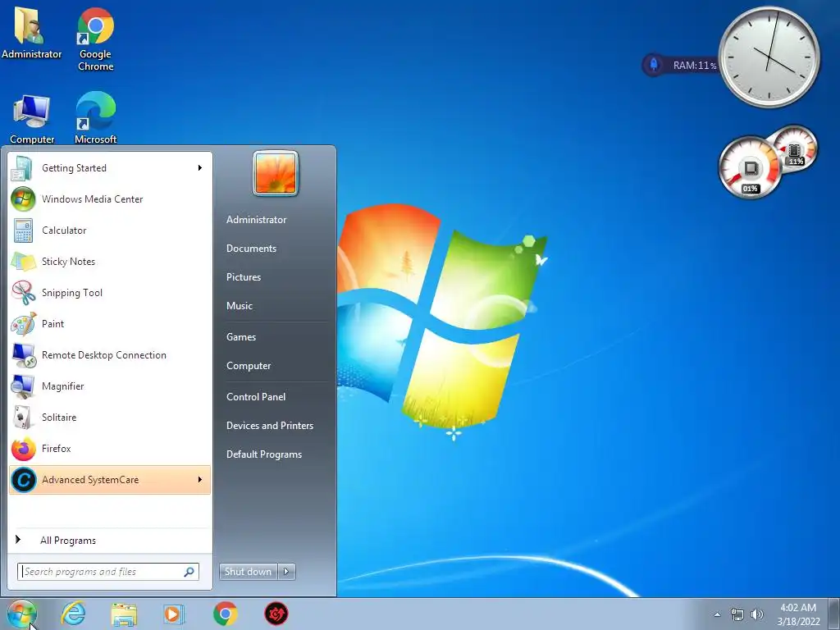Open the Calculator icon
This screenshot has height=630, width=840.
22,231
